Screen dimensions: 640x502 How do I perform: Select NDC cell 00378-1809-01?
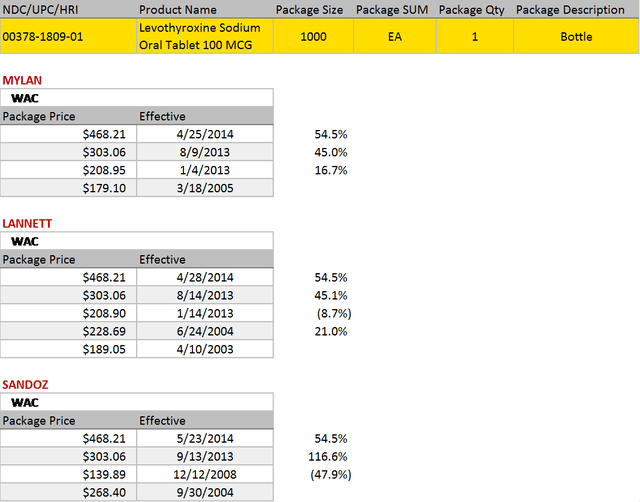coord(68,36)
